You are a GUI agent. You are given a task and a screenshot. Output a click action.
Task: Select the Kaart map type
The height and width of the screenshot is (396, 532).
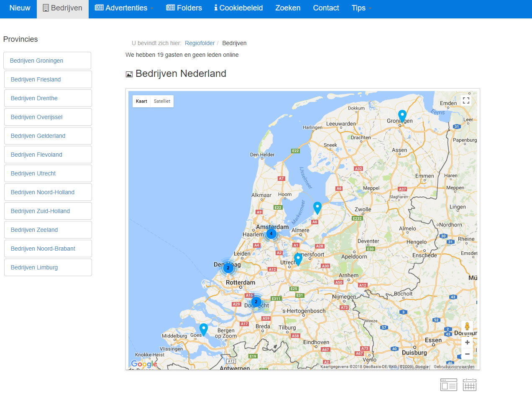tap(141, 102)
